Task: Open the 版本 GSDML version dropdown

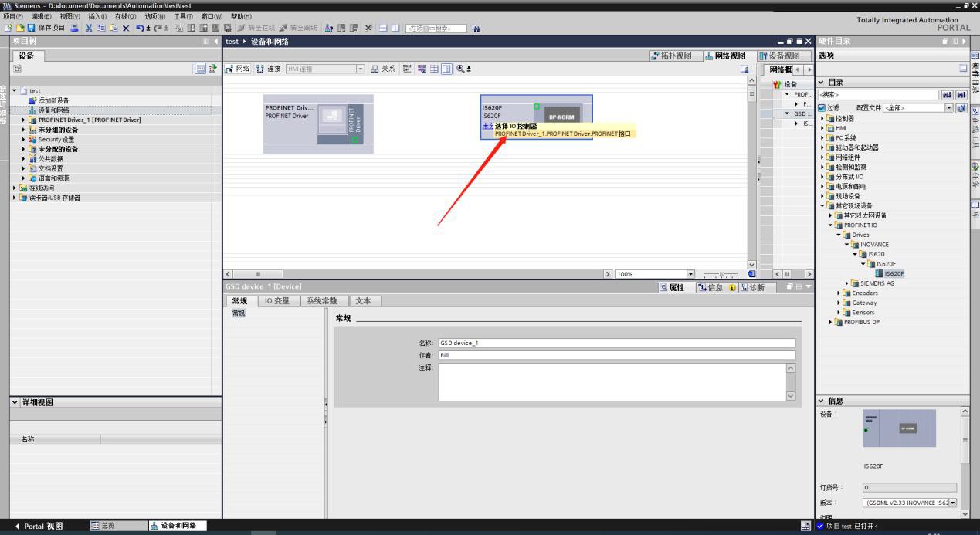Action: click(952, 503)
